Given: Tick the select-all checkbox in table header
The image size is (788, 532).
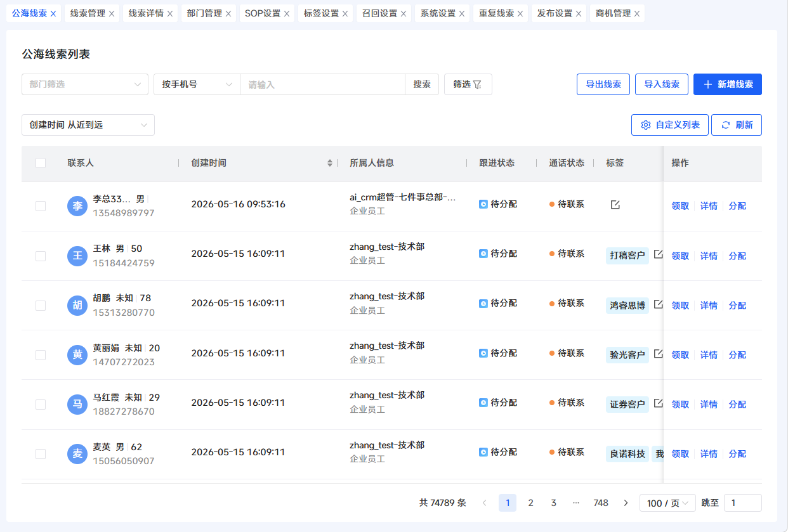Looking at the screenshot, I should [41, 163].
